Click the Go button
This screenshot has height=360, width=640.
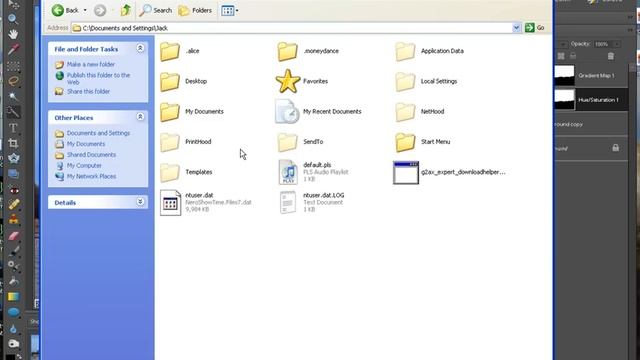coord(535,28)
